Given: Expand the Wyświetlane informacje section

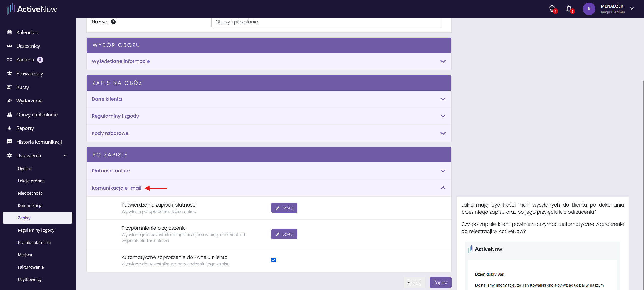Looking at the screenshot, I should pos(269,61).
